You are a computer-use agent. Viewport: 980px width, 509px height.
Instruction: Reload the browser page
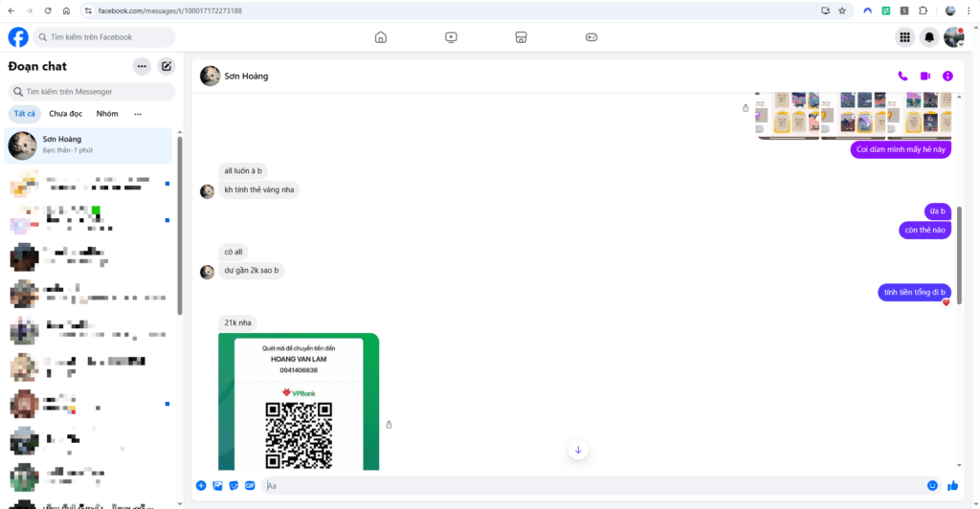point(48,11)
